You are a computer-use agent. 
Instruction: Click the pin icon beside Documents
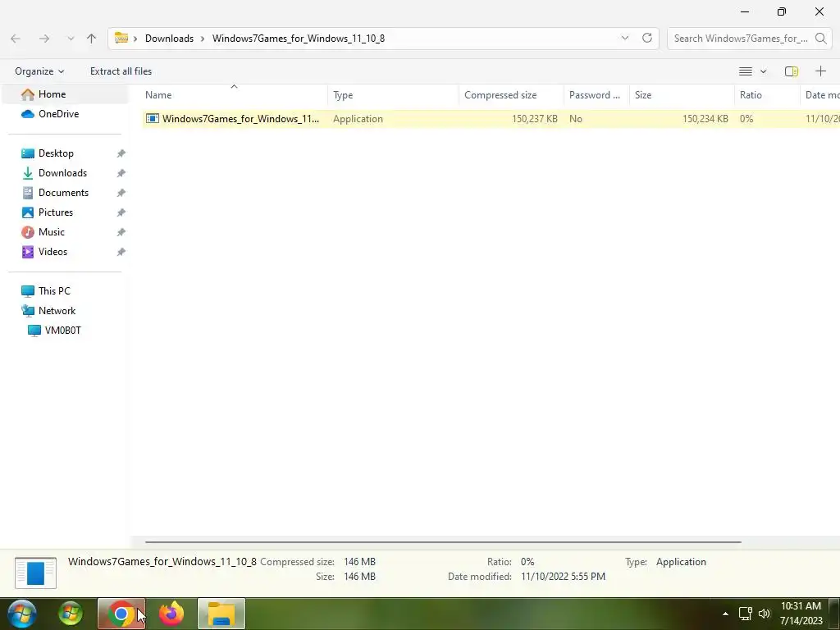tap(121, 193)
